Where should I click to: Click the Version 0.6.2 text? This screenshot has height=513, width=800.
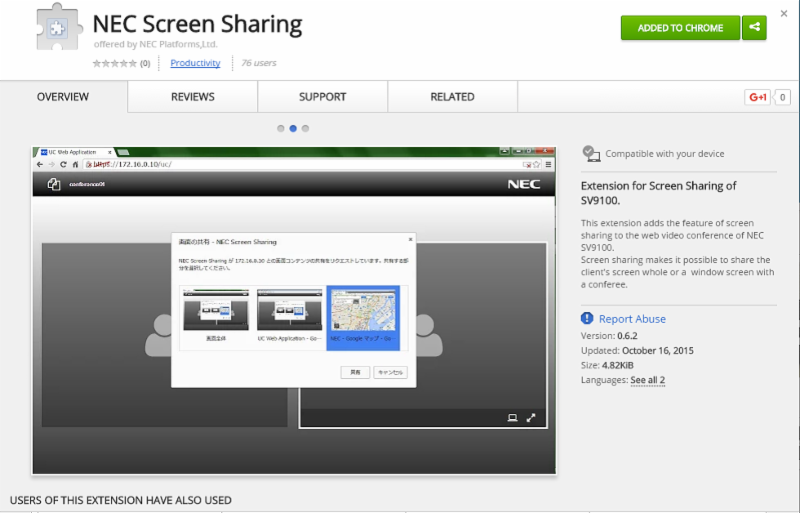click(609, 336)
